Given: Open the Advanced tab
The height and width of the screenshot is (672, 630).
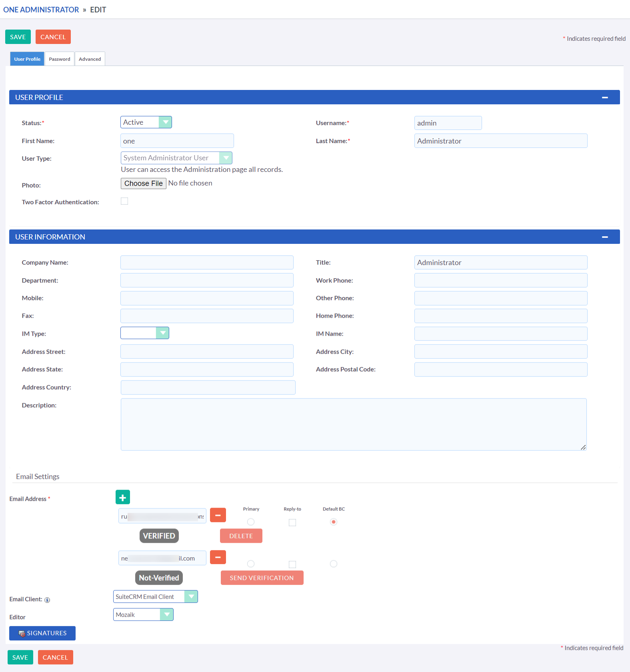Looking at the screenshot, I should pos(90,59).
